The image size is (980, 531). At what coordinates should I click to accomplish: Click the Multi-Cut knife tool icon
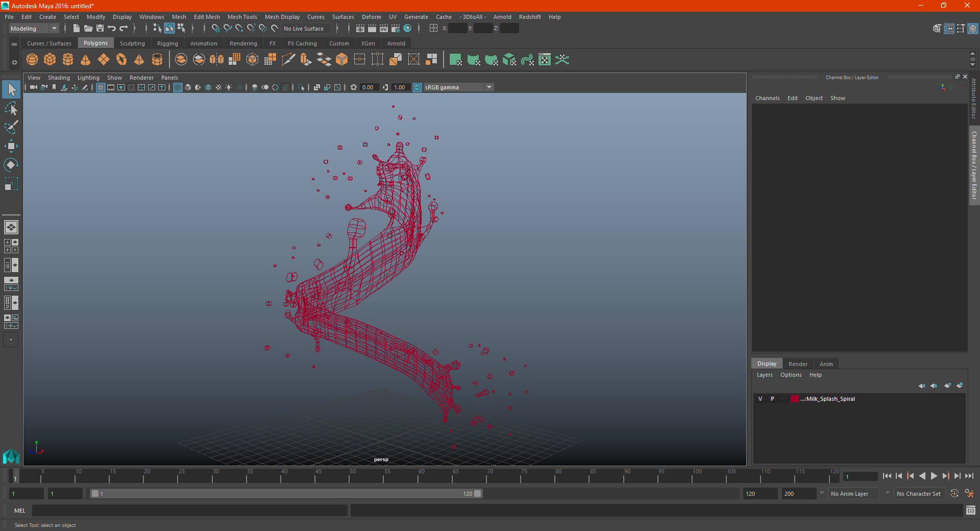(288, 60)
